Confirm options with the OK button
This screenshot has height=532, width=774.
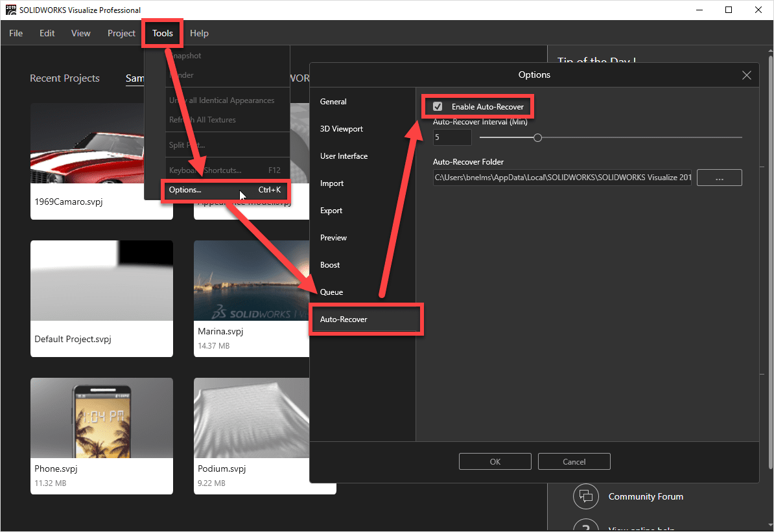495,461
